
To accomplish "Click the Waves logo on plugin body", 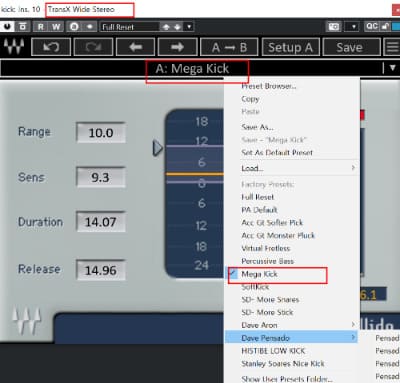I will tap(27, 321).
